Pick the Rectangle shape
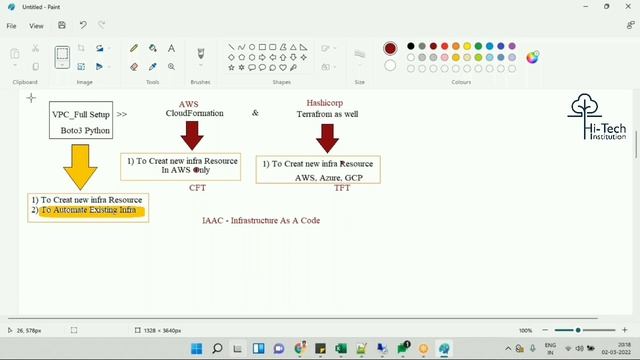This screenshot has height=360, width=640. pyautogui.click(x=262, y=47)
